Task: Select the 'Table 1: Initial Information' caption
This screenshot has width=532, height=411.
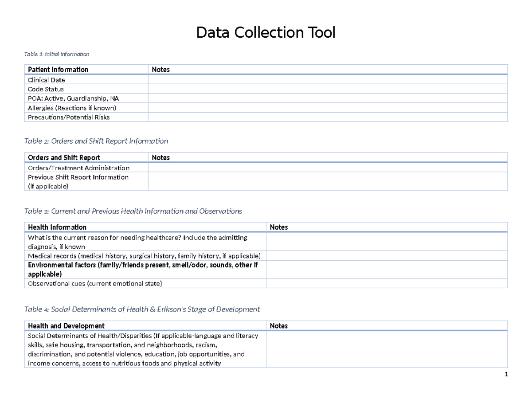Action: click(x=57, y=54)
